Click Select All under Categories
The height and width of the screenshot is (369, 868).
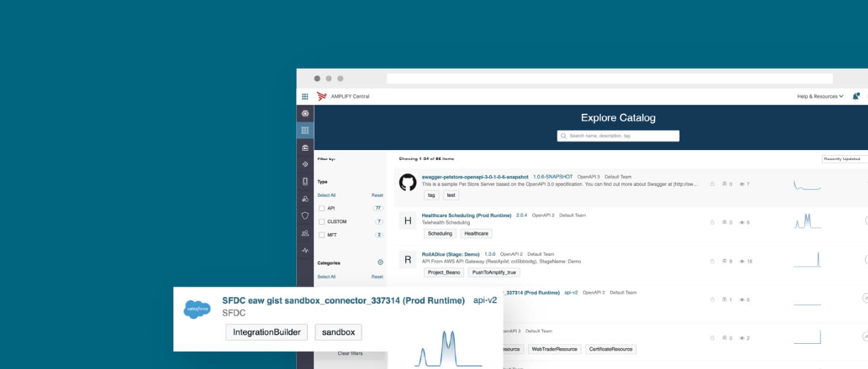click(326, 277)
